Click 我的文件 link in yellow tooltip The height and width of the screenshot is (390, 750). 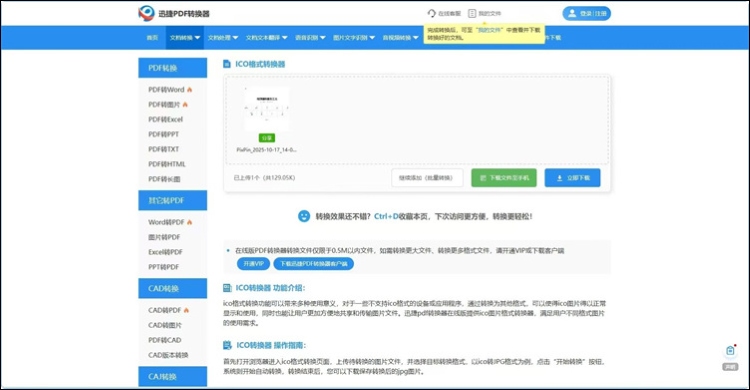click(x=489, y=30)
